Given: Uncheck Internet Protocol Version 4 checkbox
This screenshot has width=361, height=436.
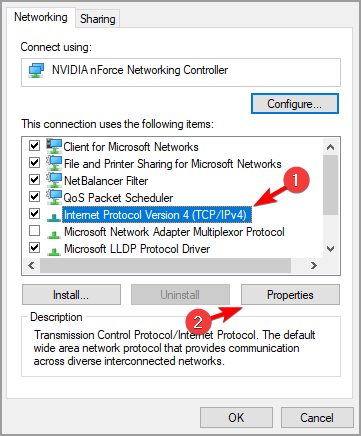Looking at the screenshot, I should pos(35,213).
